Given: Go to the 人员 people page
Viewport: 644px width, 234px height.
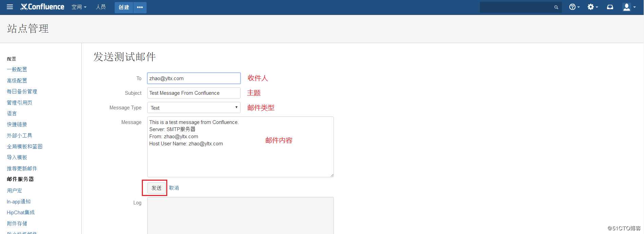Looking at the screenshot, I should coord(101,7).
